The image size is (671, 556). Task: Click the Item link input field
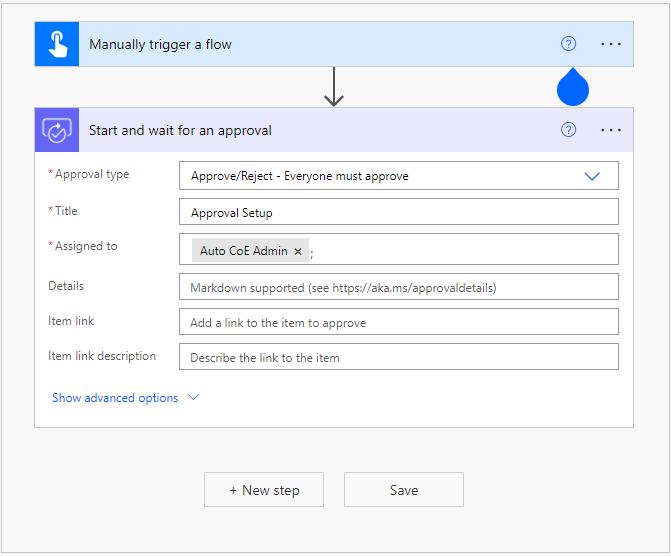coord(398,321)
